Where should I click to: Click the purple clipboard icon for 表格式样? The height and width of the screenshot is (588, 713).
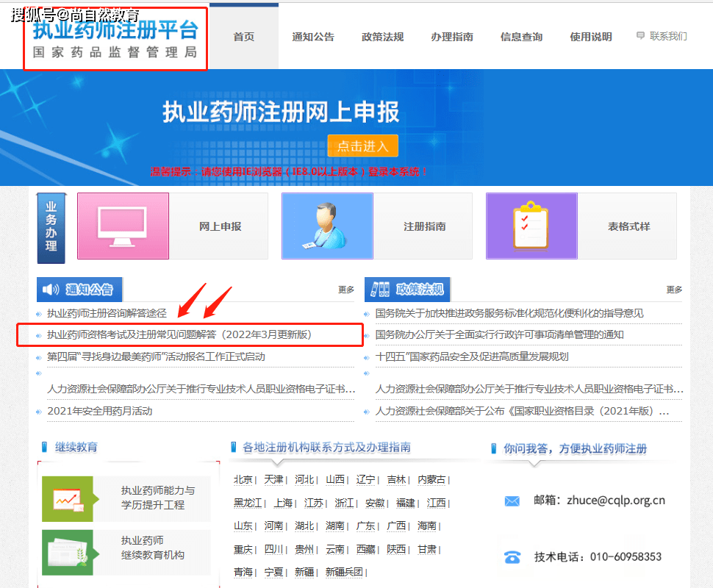point(531,226)
